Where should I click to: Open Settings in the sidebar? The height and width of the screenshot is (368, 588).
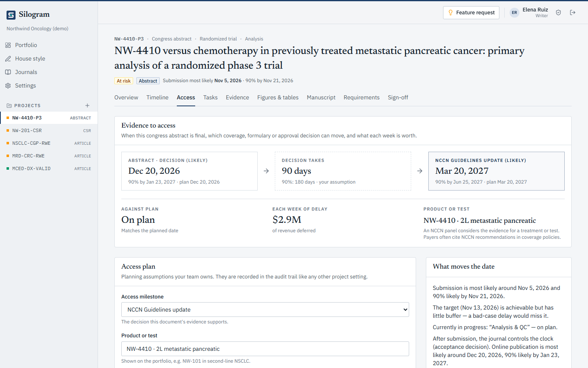point(49,85)
